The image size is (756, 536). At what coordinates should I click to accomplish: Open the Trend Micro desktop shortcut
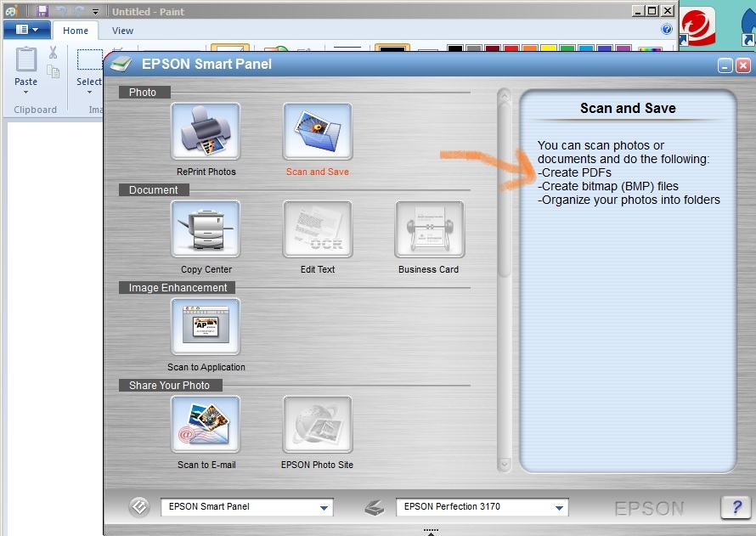697,25
